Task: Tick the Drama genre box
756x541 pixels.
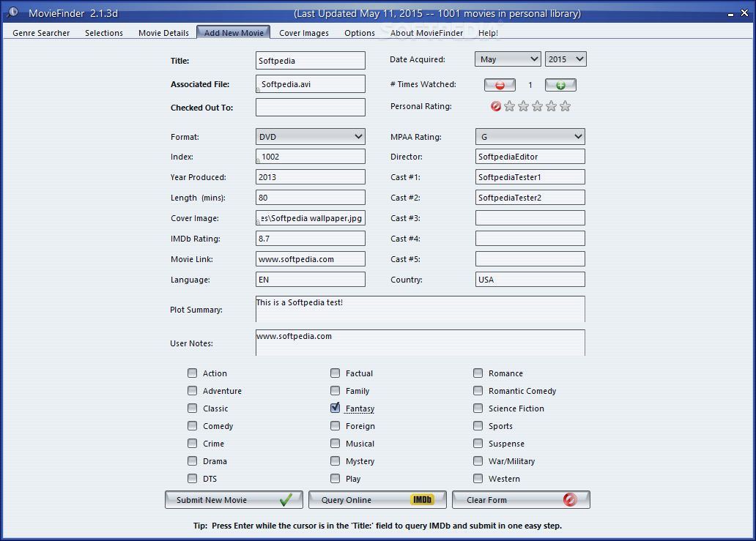Action: click(x=193, y=460)
